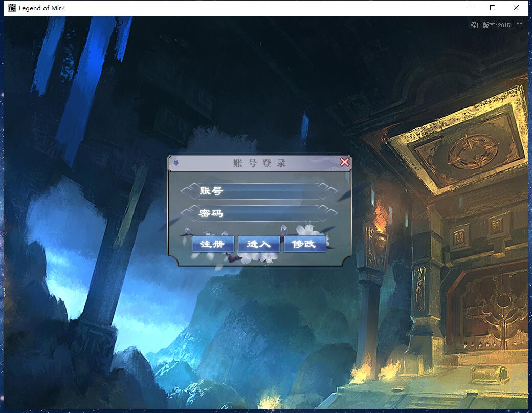This screenshot has height=413, width=532.
Task: Click the 密码 password input field
Action: tap(259, 213)
